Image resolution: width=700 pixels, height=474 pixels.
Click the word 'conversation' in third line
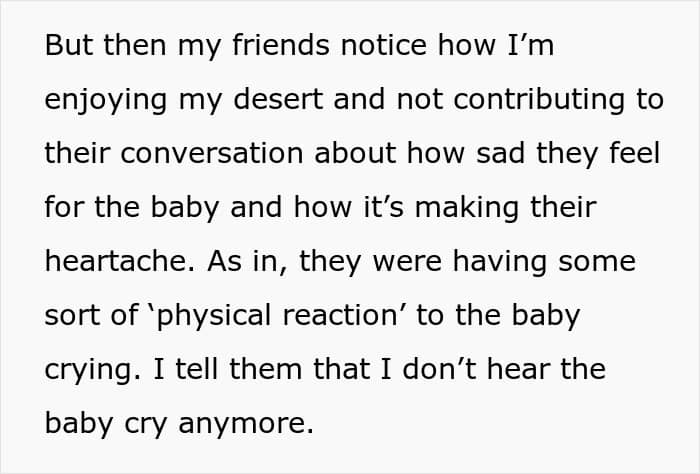click(x=212, y=153)
